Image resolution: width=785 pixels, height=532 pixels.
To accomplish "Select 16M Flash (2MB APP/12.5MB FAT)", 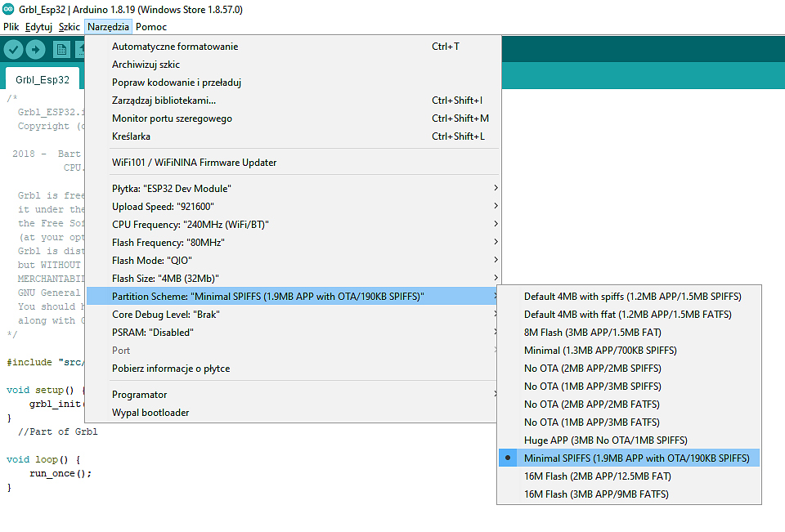I will pyautogui.click(x=630, y=476).
